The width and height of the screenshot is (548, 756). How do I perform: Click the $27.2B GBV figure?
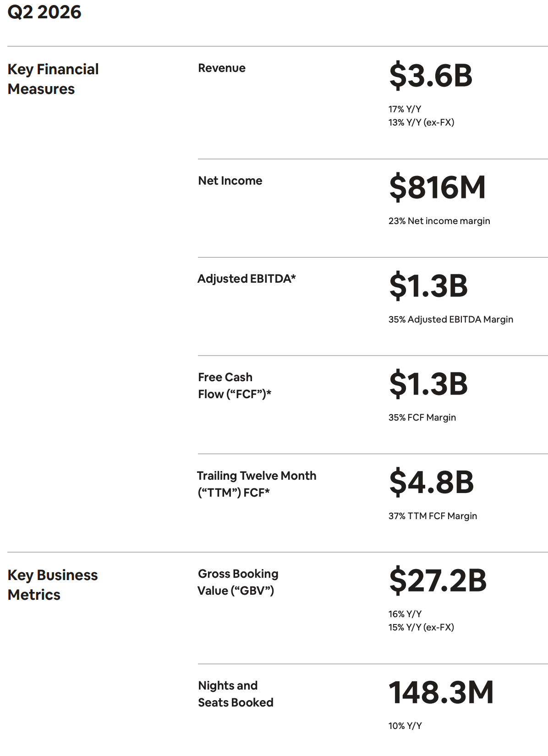click(438, 581)
